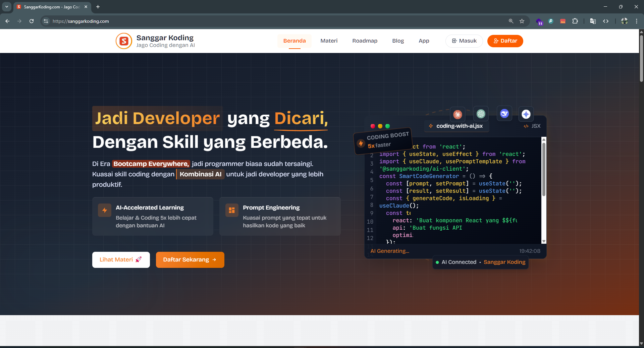The height and width of the screenshot is (348, 644).
Task: Click the Sanggar Koding link in AI Connected badge
Action: coord(504,262)
